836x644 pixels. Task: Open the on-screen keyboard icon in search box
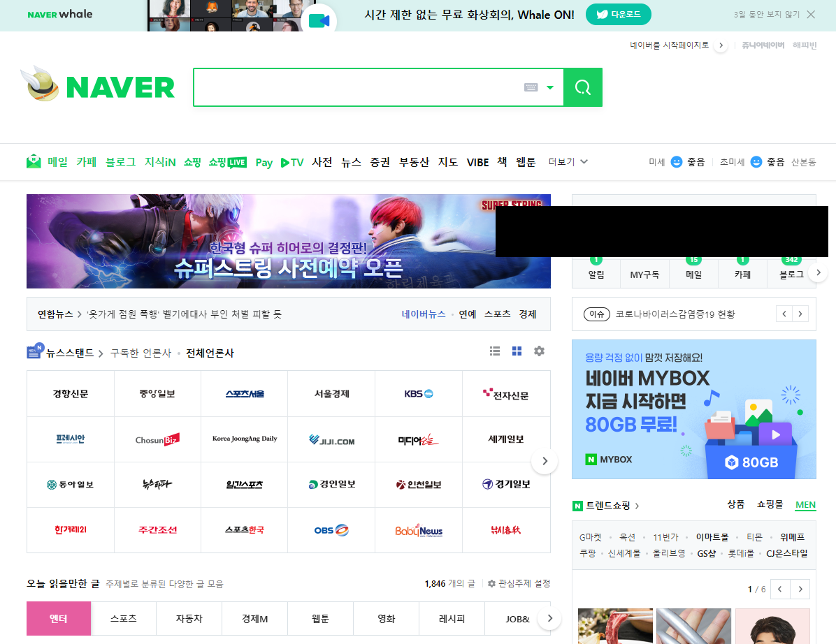point(531,87)
